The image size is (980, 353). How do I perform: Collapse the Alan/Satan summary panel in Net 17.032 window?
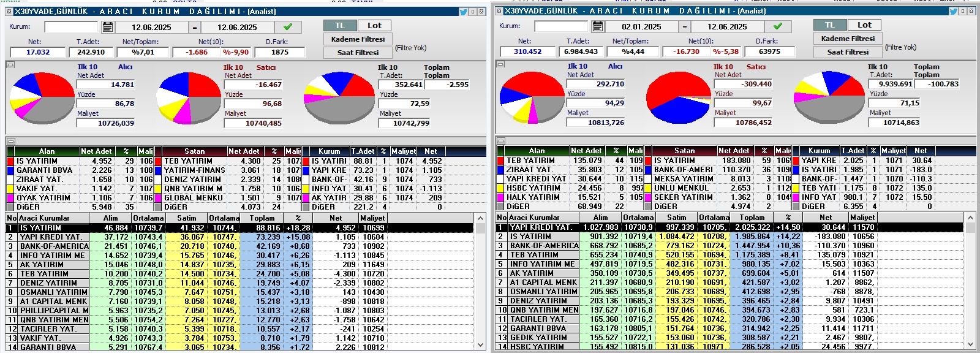[x=10, y=141]
